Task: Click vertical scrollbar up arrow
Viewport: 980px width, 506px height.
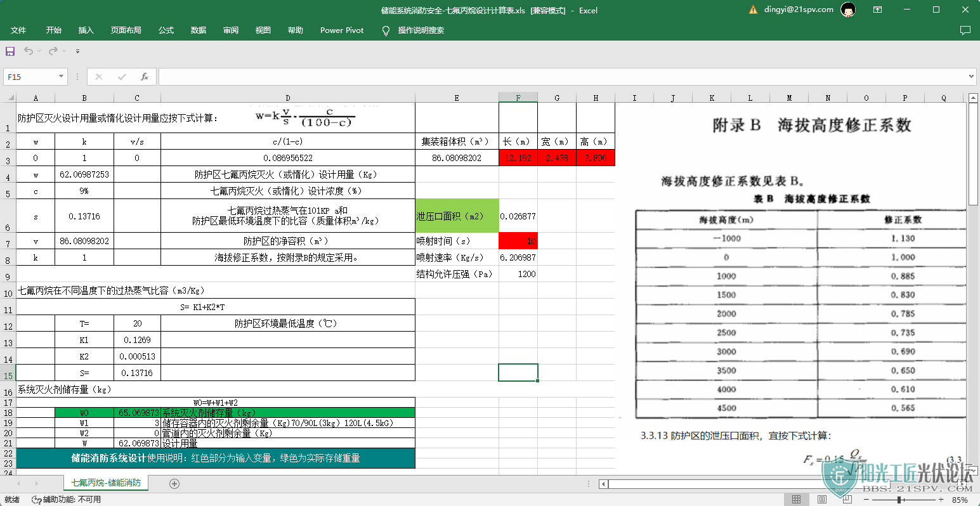Action: pyautogui.click(x=974, y=97)
